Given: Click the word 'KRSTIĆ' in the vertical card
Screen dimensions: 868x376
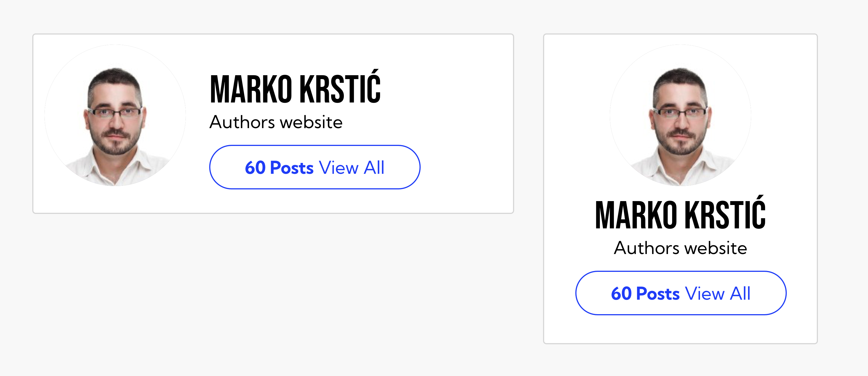Looking at the screenshot, I should (x=726, y=213).
